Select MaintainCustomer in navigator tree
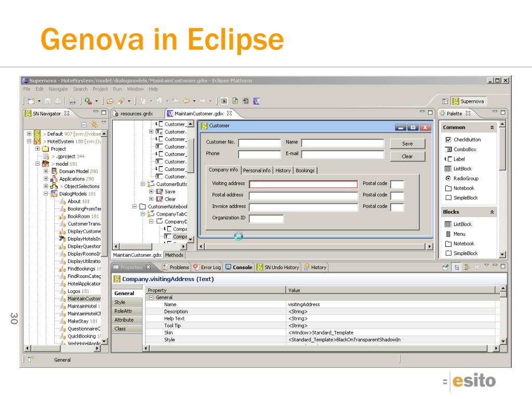 coord(84,299)
